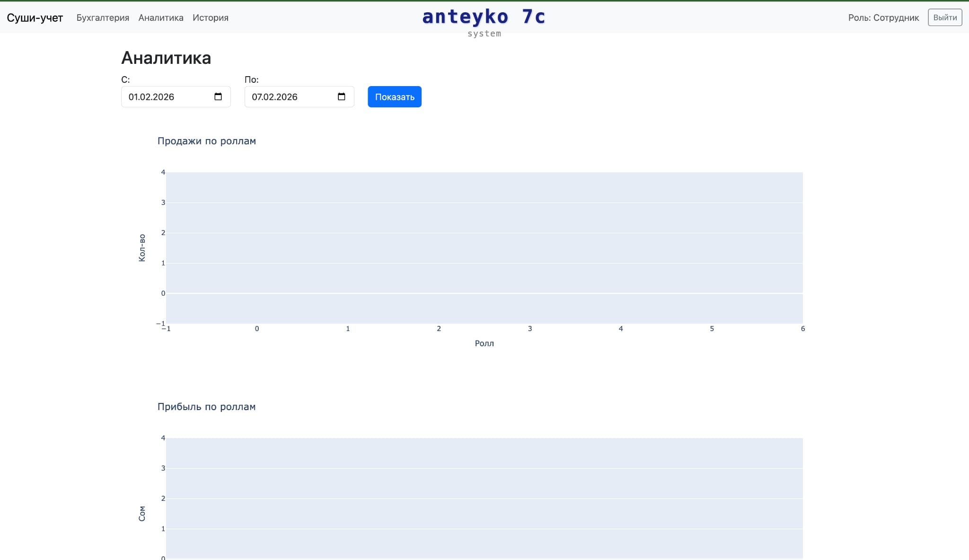The height and width of the screenshot is (560, 969).
Task: Open the 'Бухгалтерия' section
Action: coord(103,18)
